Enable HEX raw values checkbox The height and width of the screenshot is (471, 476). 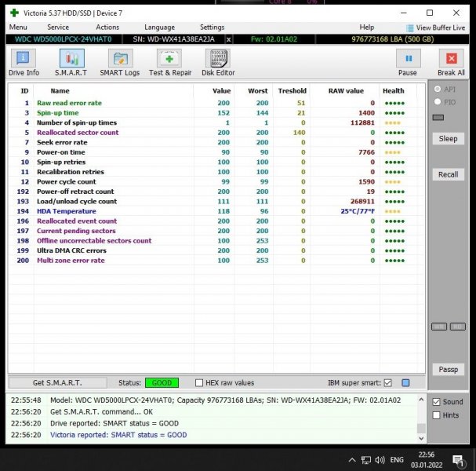[199, 383]
